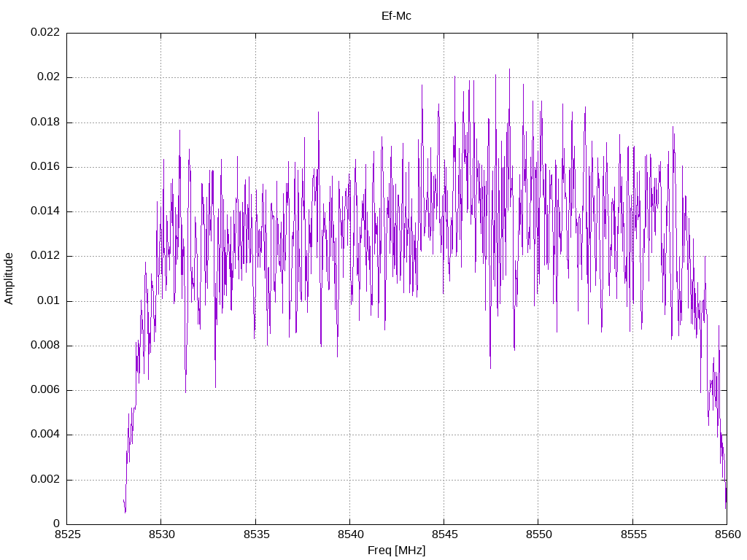The height and width of the screenshot is (560, 747).
Task: Click y-axis tick label "0.01"
Action: click(49, 300)
